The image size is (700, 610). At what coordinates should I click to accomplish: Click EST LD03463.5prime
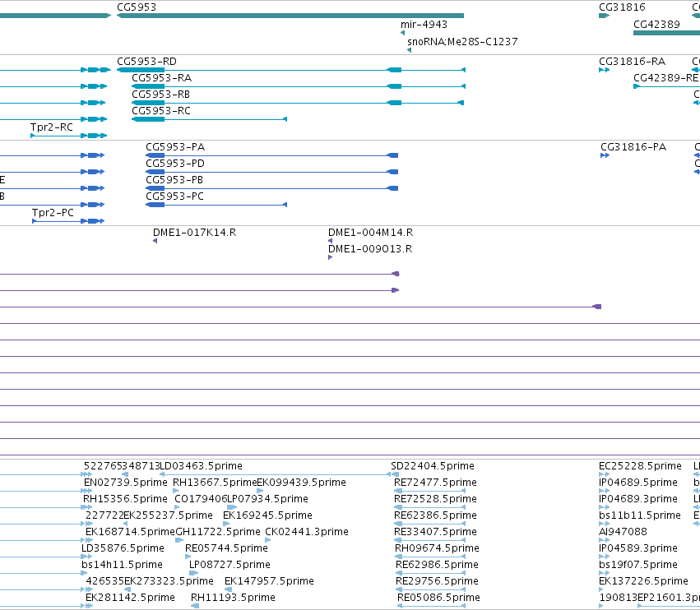(201, 466)
